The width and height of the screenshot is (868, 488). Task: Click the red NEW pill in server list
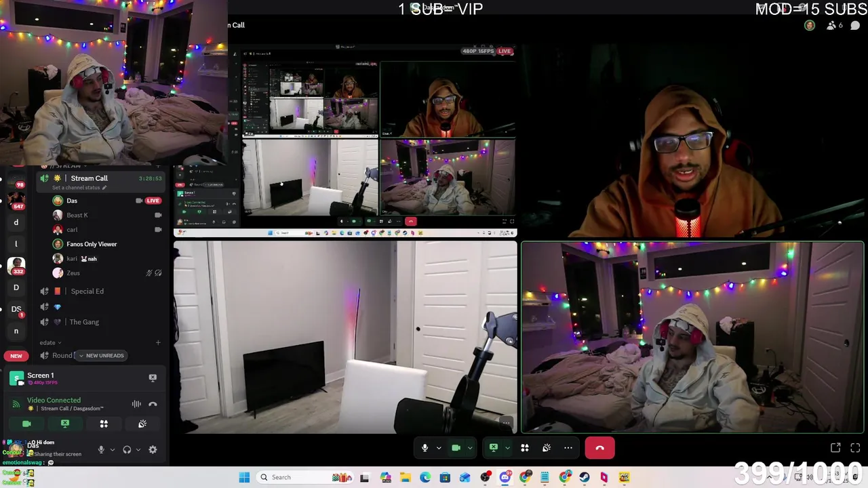(16, 356)
